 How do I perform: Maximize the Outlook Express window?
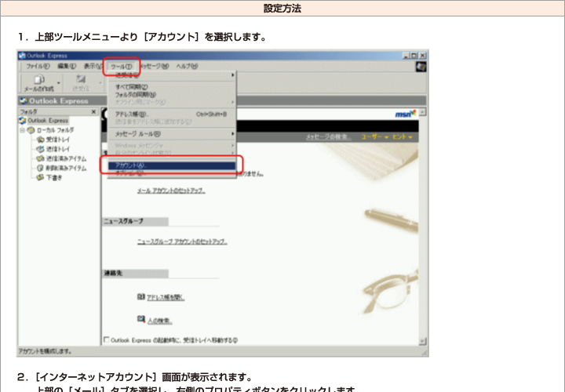414,56
